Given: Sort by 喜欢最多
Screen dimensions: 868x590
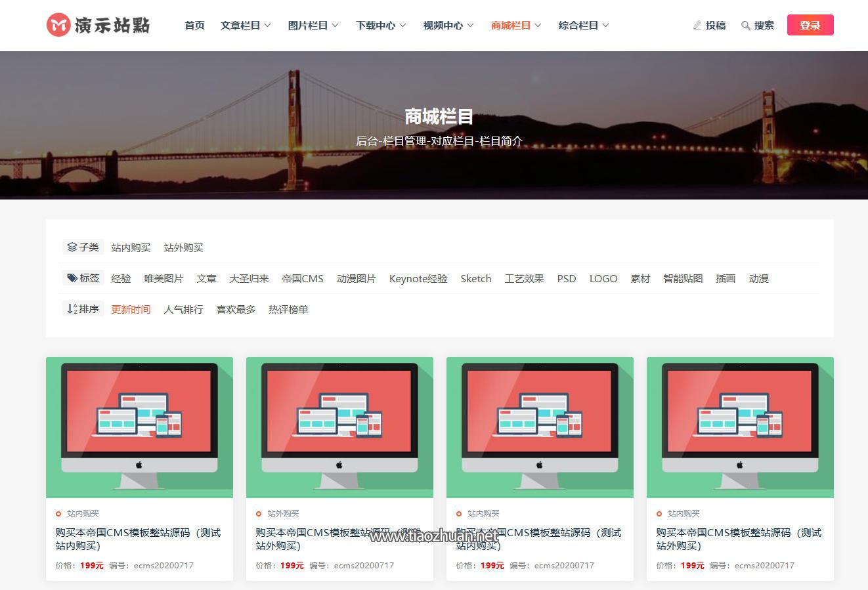Looking at the screenshot, I should [236, 309].
